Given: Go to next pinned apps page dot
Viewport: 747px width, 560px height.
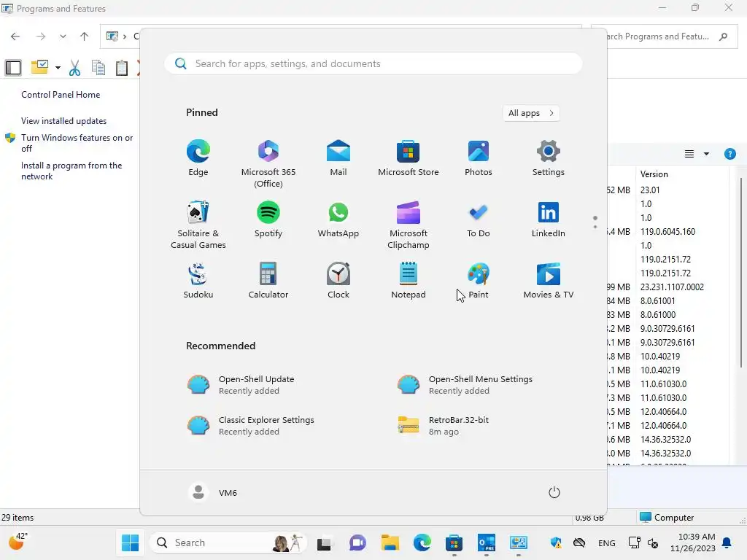Looking at the screenshot, I should (x=595, y=227).
